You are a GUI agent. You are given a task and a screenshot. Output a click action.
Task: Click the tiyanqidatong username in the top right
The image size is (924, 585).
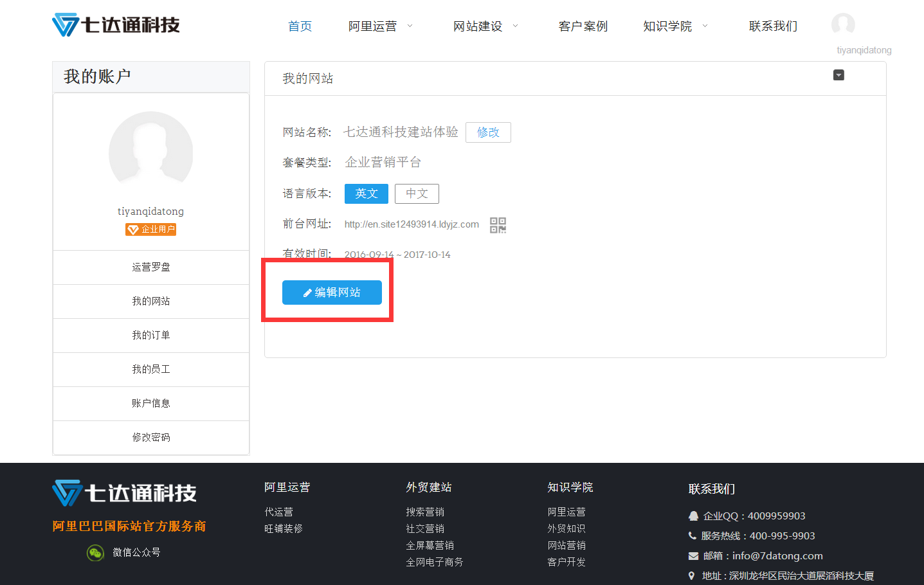[x=864, y=50]
